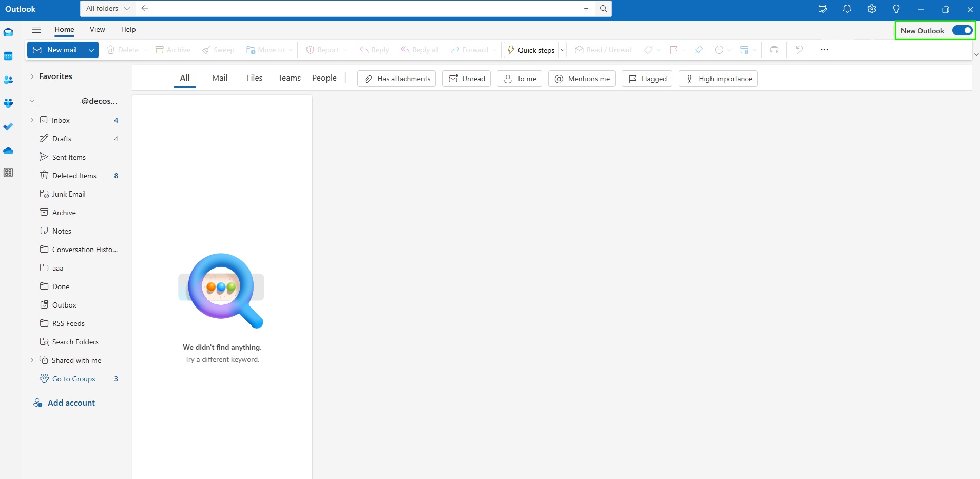Click the Add account link

coord(71,403)
